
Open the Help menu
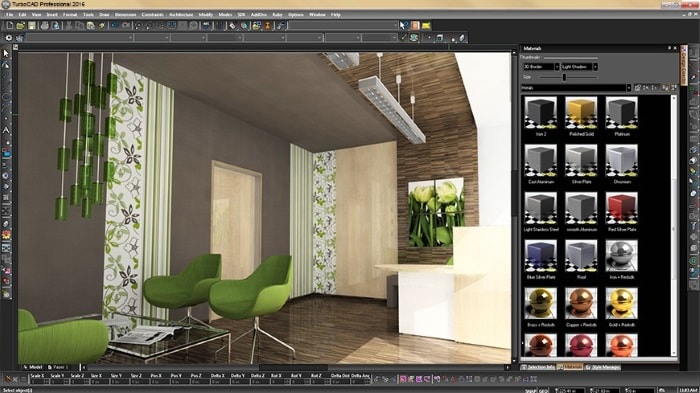[336, 15]
